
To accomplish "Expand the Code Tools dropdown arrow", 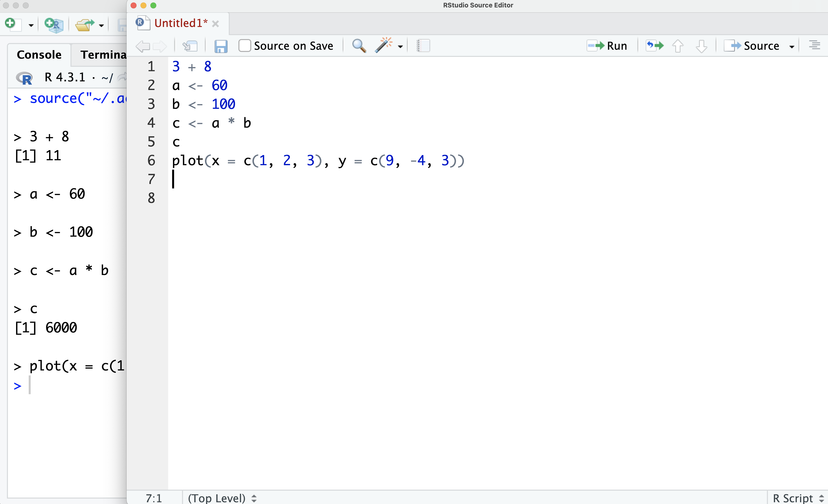I will pyautogui.click(x=400, y=46).
